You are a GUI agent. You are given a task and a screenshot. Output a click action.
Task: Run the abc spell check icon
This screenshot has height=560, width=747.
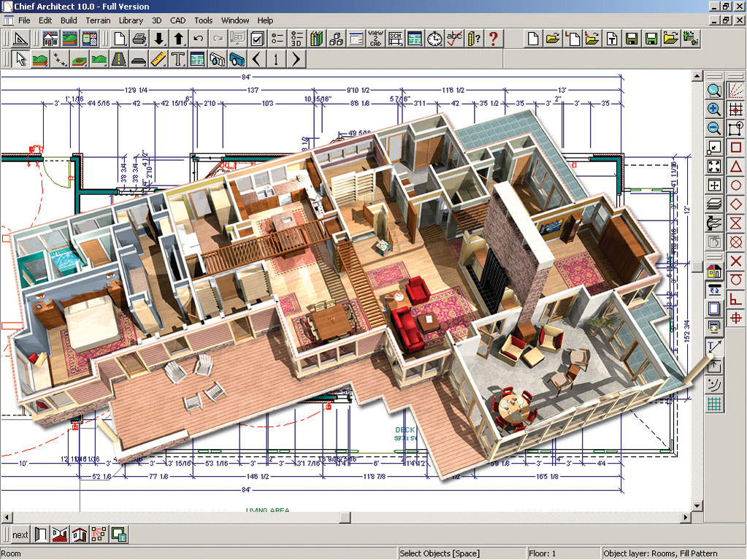tap(454, 39)
